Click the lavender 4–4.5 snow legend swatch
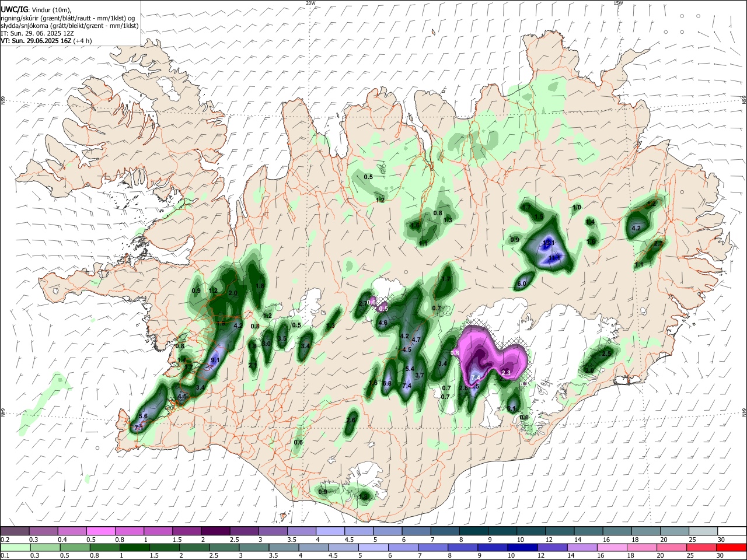The image size is (747, 560). tap(330, 531)
